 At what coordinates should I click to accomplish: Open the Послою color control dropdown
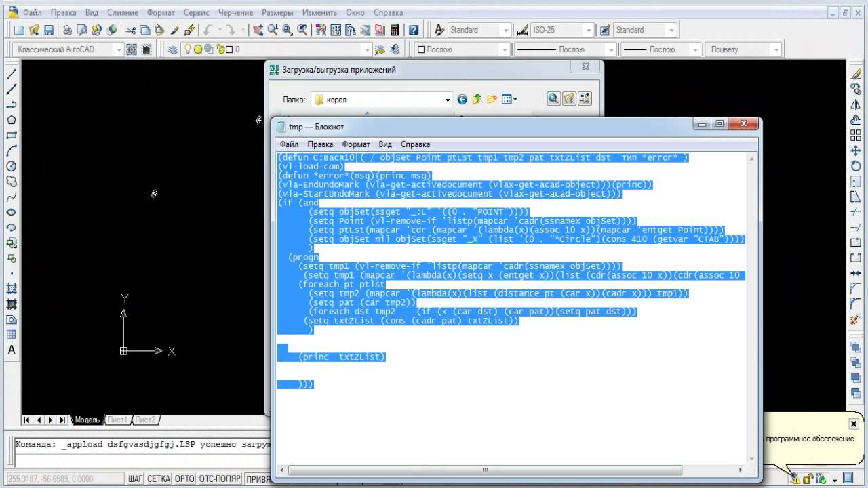coord(504,49)
